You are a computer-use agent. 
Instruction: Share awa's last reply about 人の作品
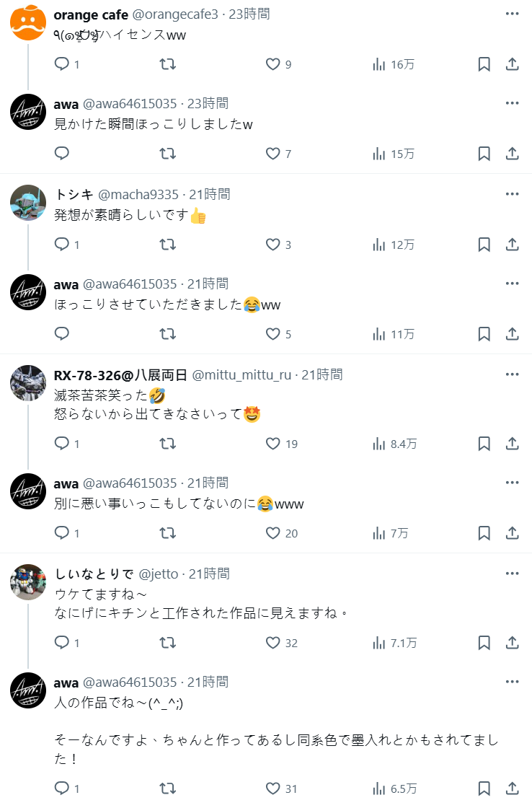(512, 789)
